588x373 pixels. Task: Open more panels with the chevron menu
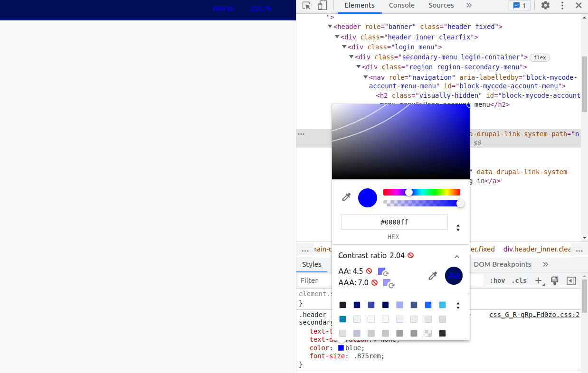point(468,5)
